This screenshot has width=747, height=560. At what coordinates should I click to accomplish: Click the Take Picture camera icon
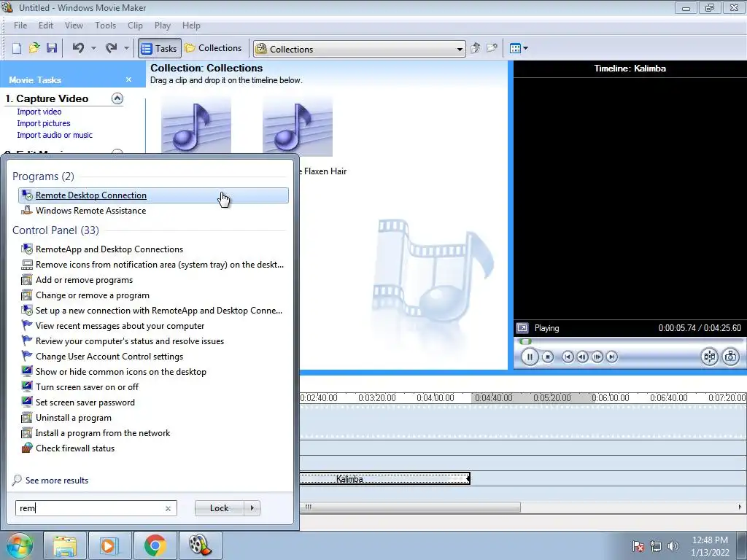coord(731,357)
